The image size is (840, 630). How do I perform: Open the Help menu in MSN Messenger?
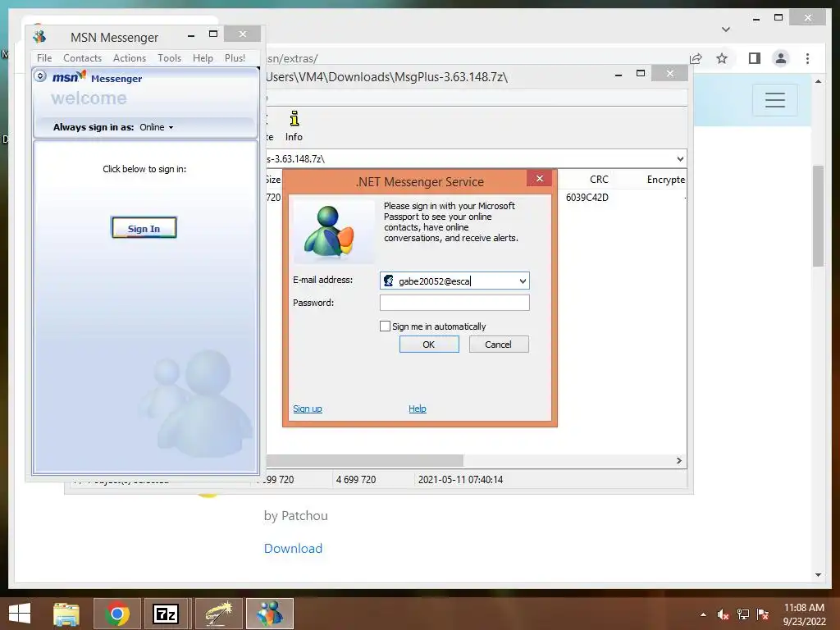coord(203,58)
